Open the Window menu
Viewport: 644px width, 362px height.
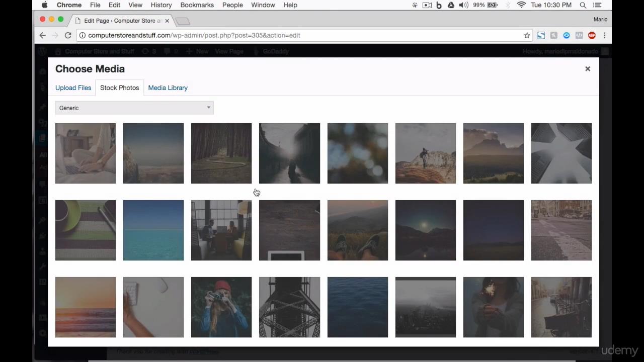click(x=263, y=5)
